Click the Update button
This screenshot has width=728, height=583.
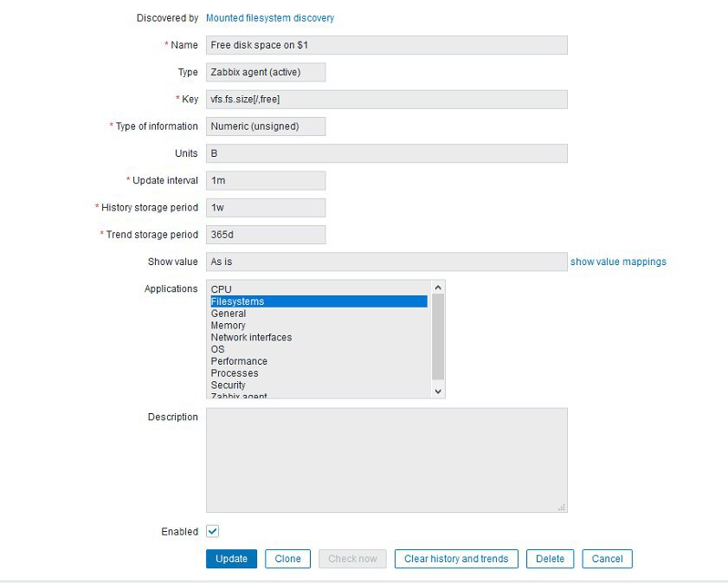click(x=232, y=559)
